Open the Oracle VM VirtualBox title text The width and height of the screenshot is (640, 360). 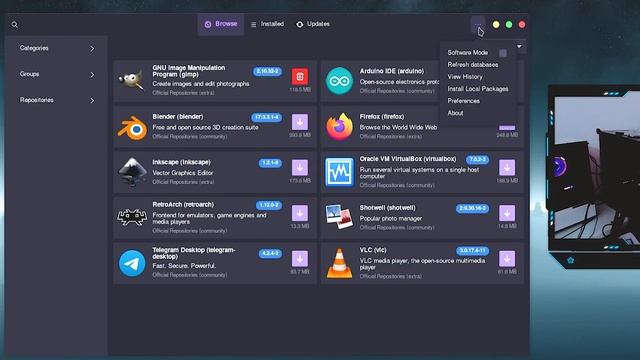pyautogui.click(x=408, y=159)
